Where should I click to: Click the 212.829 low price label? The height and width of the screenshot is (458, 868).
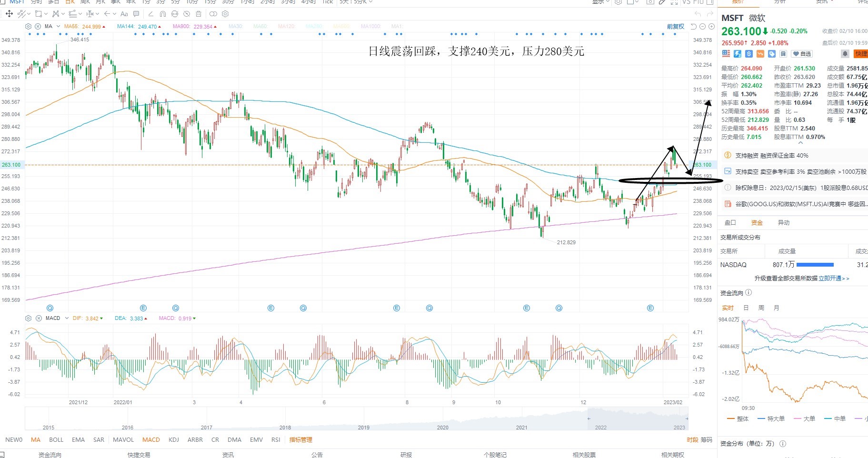pyautogui.click(x=566, y=242)
